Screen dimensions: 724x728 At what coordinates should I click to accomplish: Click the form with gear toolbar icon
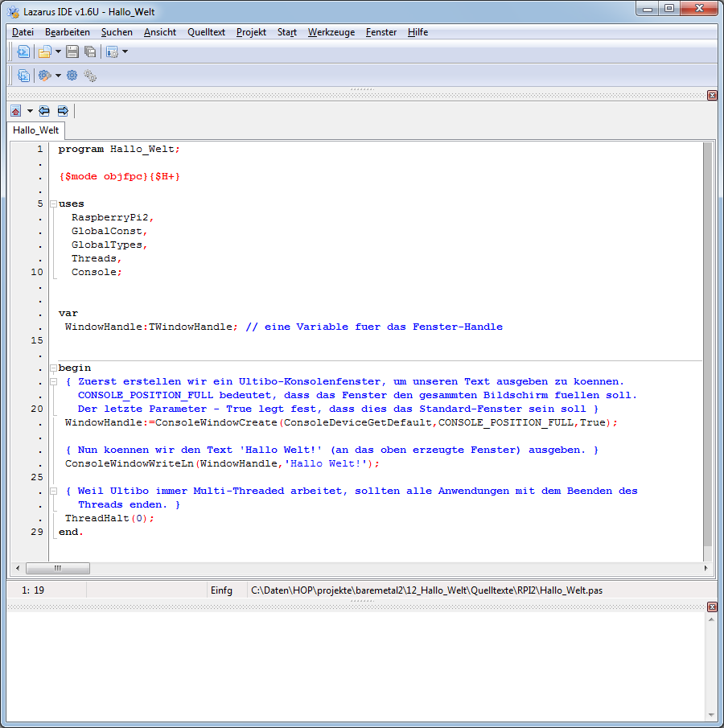click(x=112, y=51)
